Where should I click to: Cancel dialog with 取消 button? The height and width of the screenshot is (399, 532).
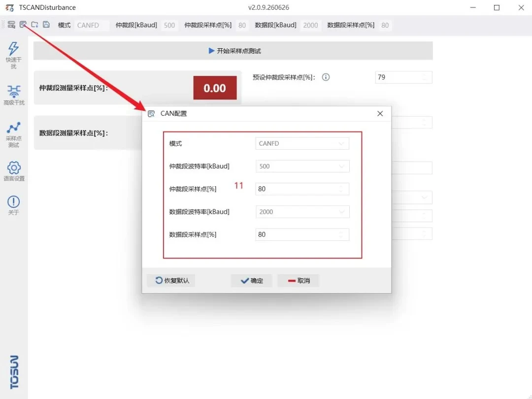[299, 281]
